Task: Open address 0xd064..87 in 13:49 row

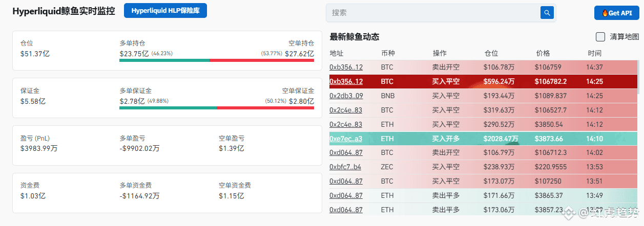Action: (x=346, y=195)
